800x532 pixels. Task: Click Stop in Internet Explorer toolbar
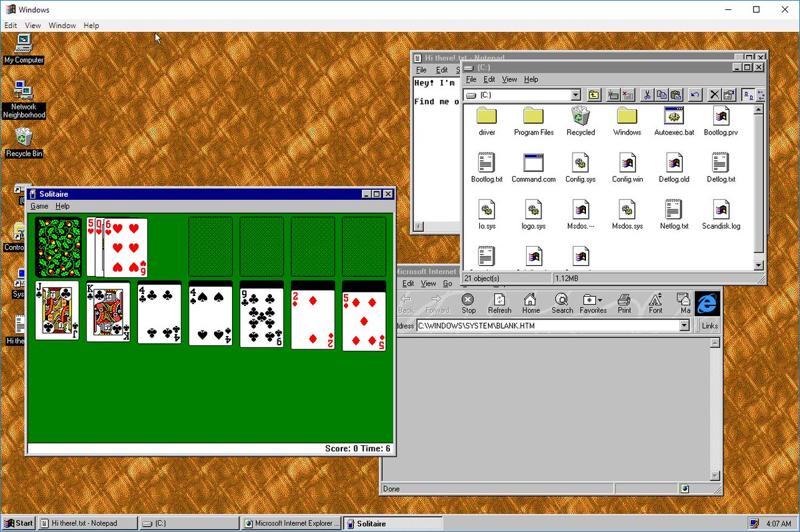coord(469,304)
